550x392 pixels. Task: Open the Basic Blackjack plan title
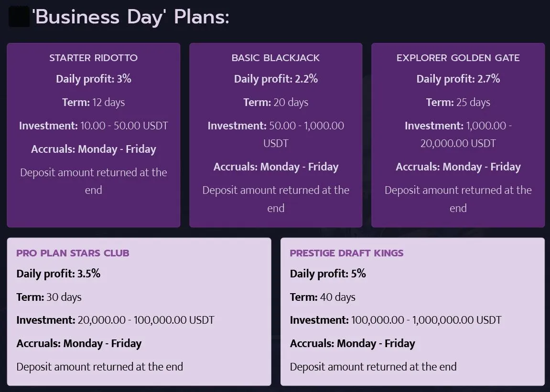point(276,58)
